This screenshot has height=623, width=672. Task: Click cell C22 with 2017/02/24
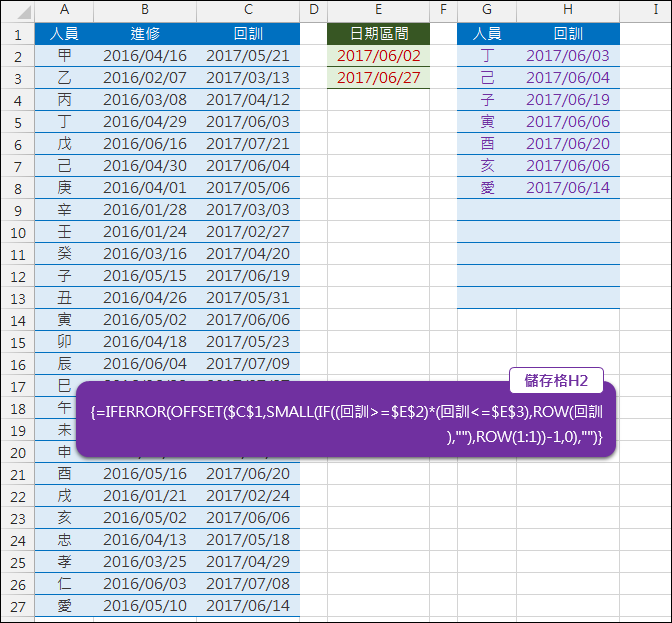click(248, 496)
